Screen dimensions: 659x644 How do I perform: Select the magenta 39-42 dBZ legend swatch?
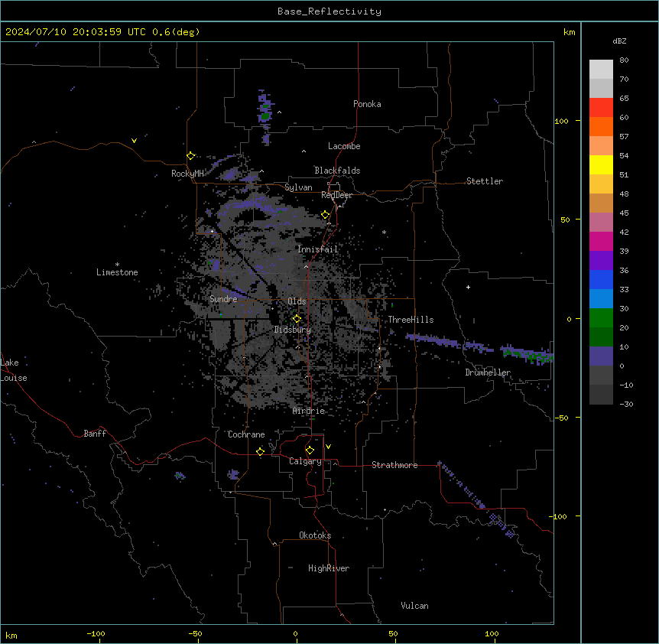(x=601, y=241)
